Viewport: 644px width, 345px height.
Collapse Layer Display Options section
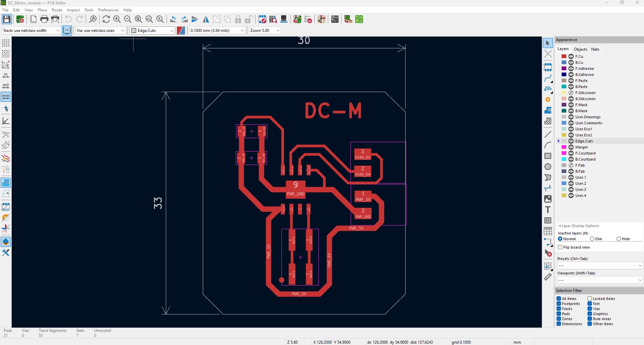pos(560,226)
